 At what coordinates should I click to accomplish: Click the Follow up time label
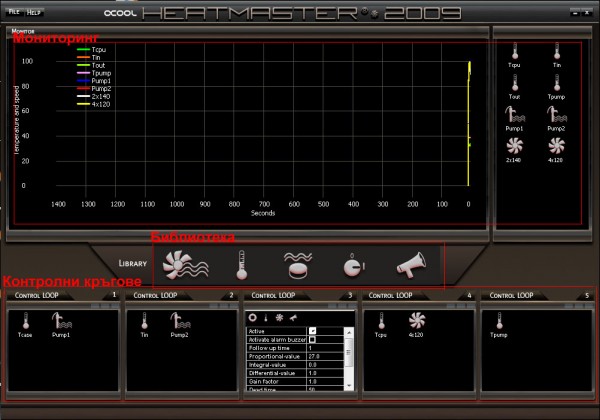pos(269,348)
